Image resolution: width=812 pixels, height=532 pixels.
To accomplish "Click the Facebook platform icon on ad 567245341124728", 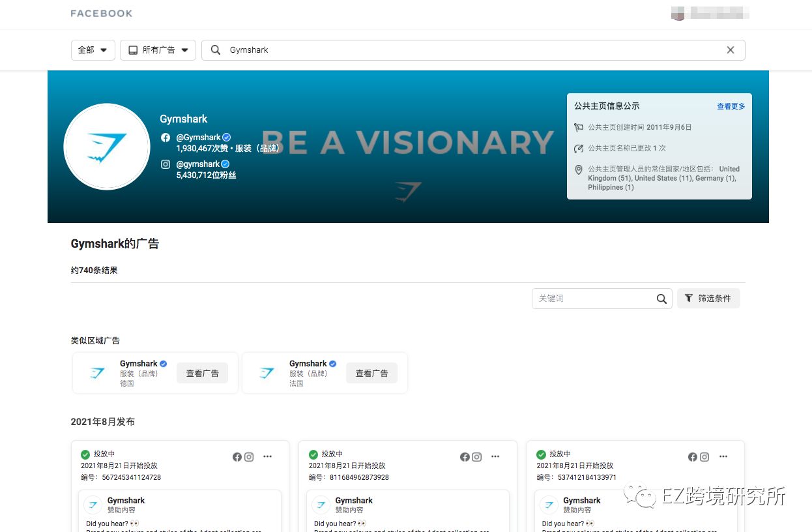I will 237,457.
